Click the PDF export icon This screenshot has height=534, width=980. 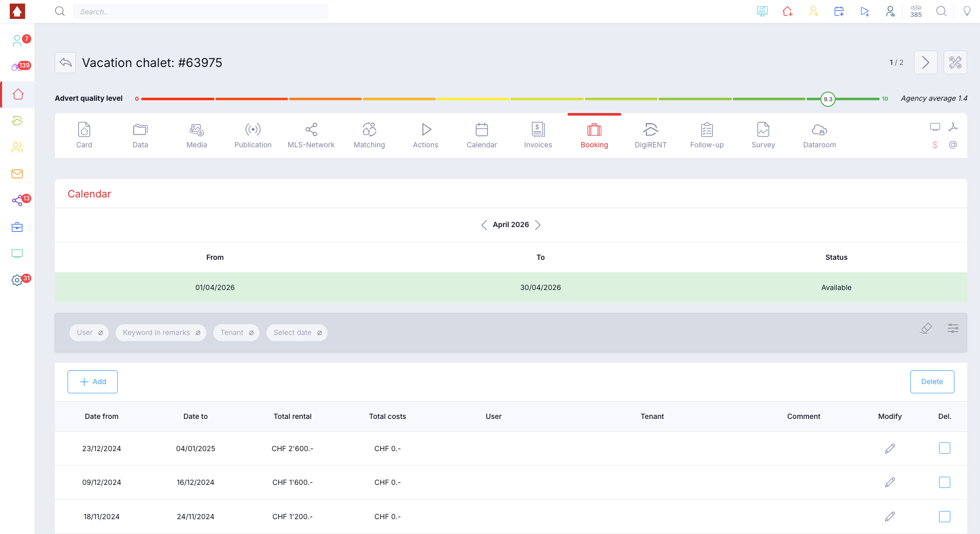(x=953, y=127)
